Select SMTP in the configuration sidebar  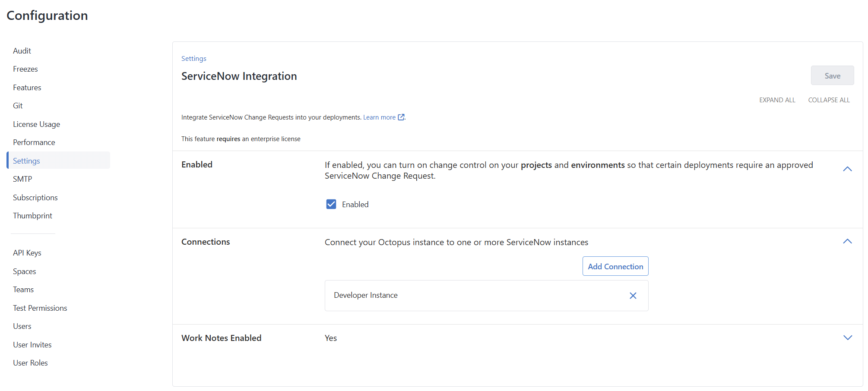click(x=22, y=179)
